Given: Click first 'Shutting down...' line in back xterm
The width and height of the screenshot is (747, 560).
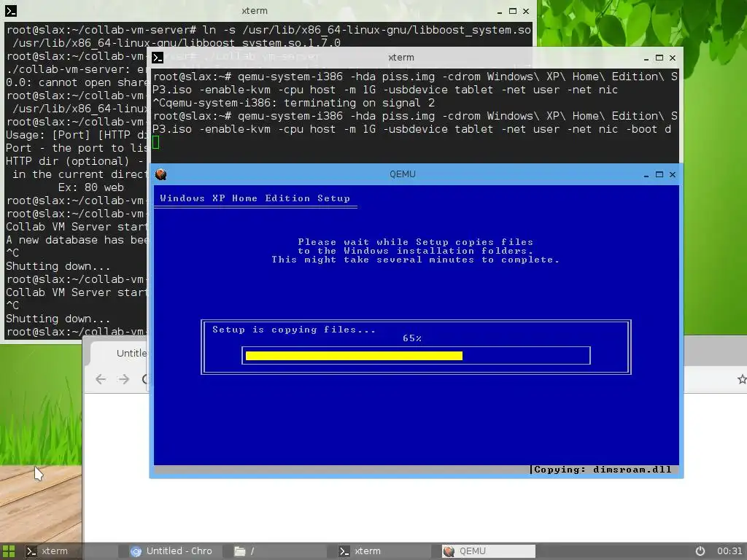Looking at the screenshot, I should coord(58,266).
